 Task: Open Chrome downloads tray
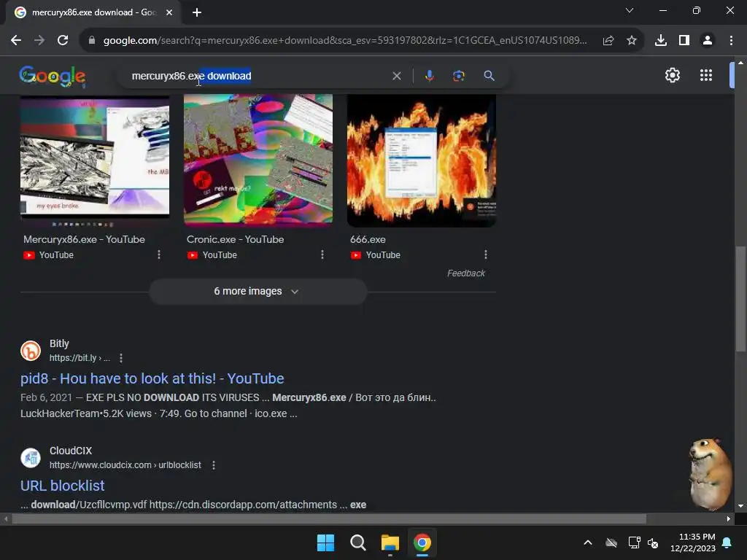point(661,41)
